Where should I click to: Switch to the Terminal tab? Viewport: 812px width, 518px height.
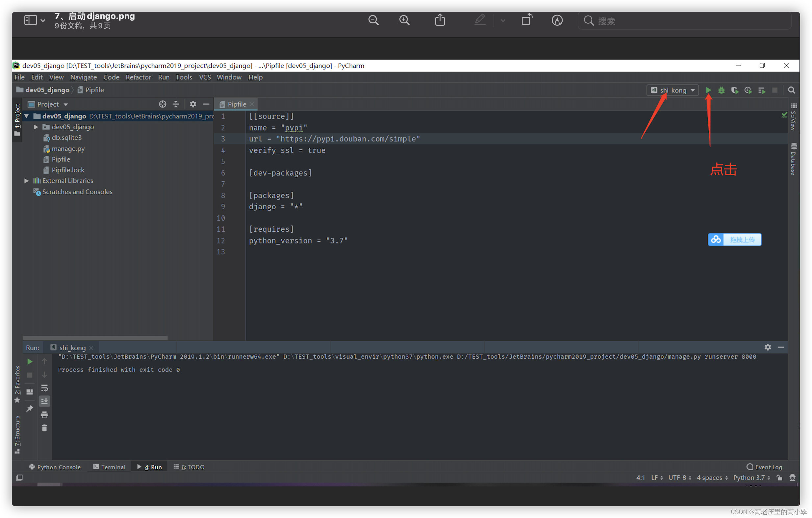[x=109, y=467]
